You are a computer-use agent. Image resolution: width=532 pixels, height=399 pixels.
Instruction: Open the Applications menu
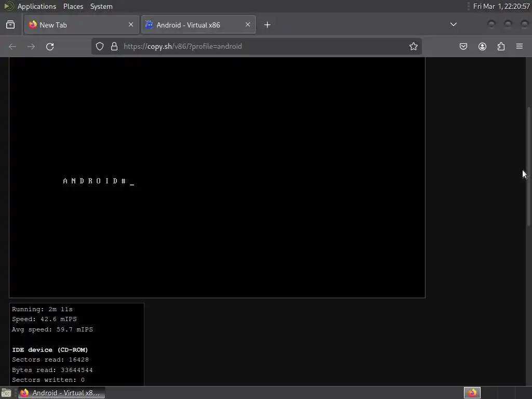click(37, 6)
